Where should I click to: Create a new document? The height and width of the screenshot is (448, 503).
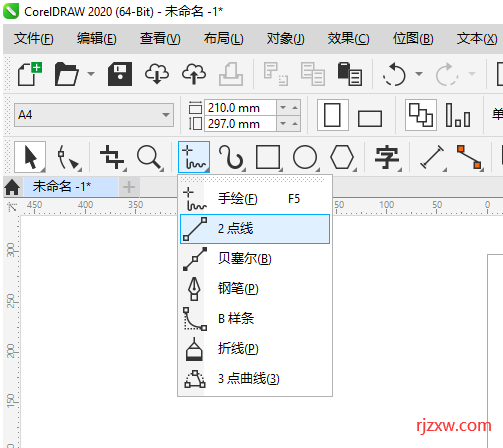pyautogui.click(x=30, y=74)
